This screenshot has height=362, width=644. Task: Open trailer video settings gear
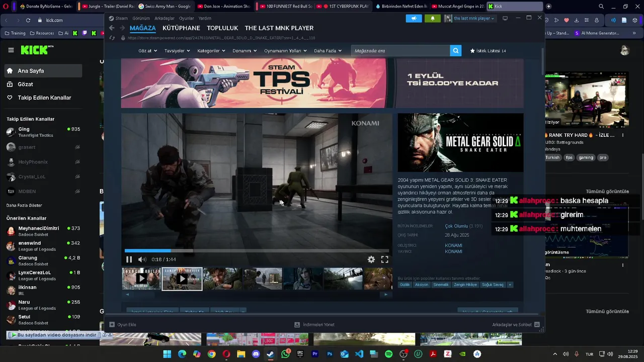tap(371, 259)
